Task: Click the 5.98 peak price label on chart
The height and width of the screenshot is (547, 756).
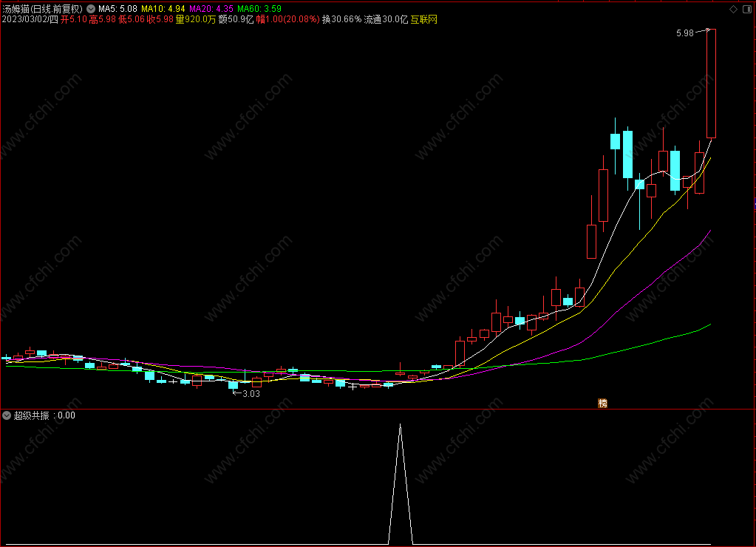Action: click(x=684, y=33)
